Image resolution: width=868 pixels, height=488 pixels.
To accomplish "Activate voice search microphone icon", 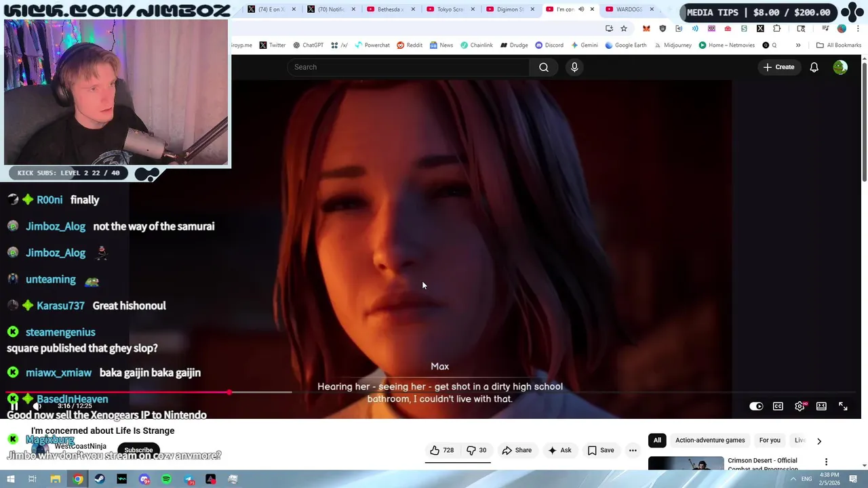I will pos(574,67).
